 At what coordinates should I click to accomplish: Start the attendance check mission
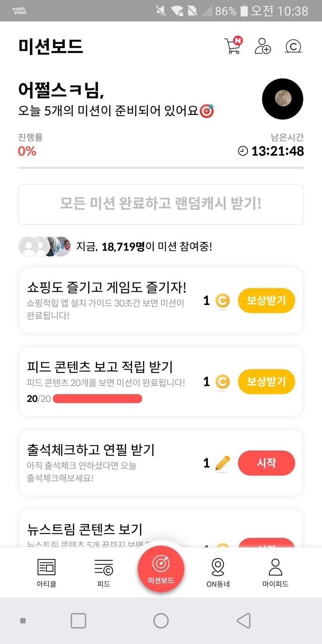click(x=266, y=463)
